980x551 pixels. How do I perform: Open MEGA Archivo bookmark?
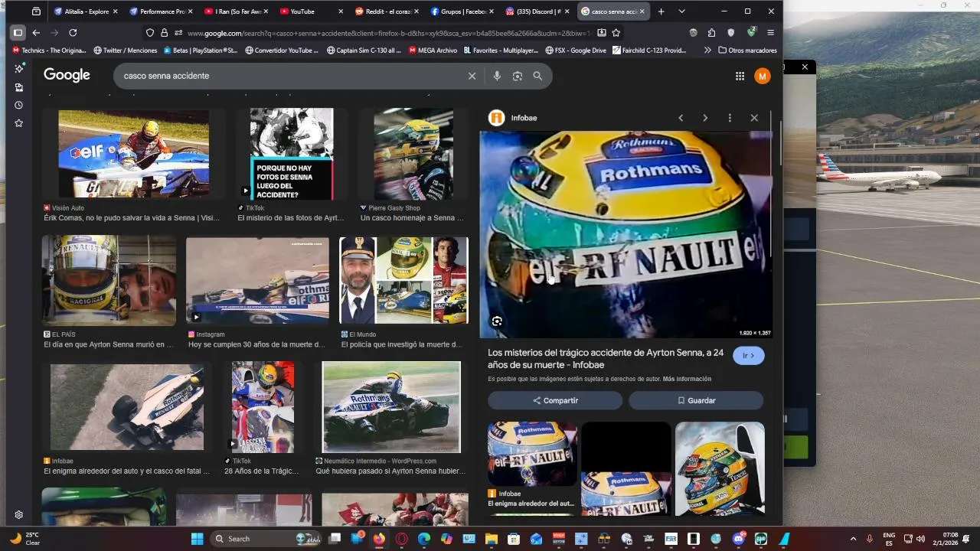point(433,51)
